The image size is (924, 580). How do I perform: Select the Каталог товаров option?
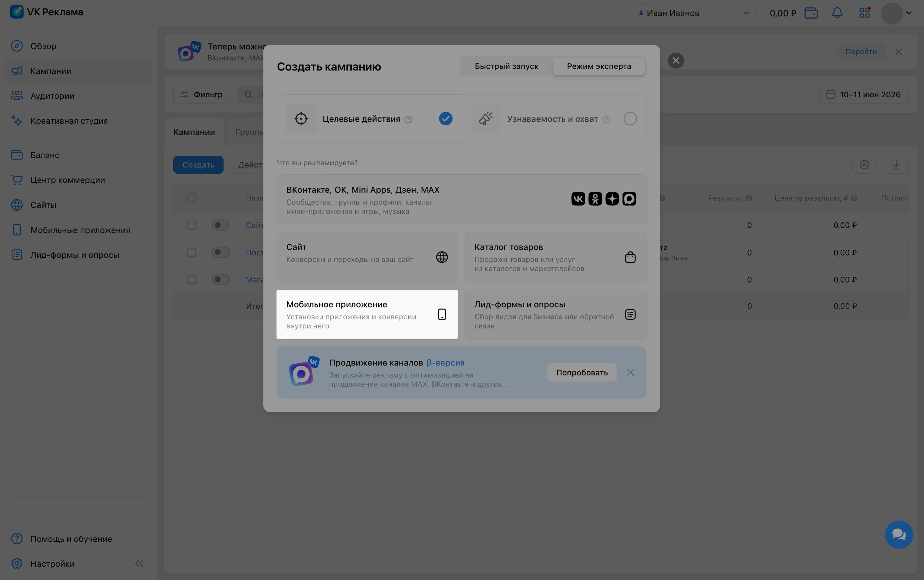tap(555, 257)
